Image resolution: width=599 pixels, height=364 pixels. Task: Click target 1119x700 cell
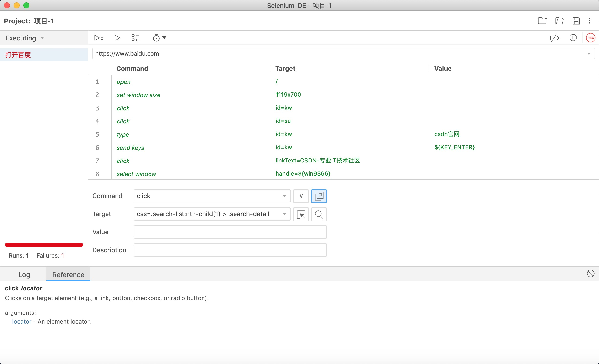[x=288, y=95]
